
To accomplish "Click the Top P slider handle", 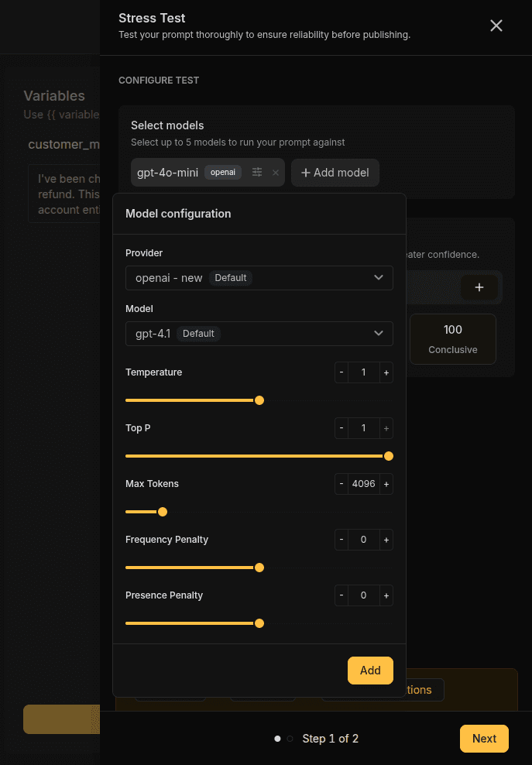I will tap(389, 456).
